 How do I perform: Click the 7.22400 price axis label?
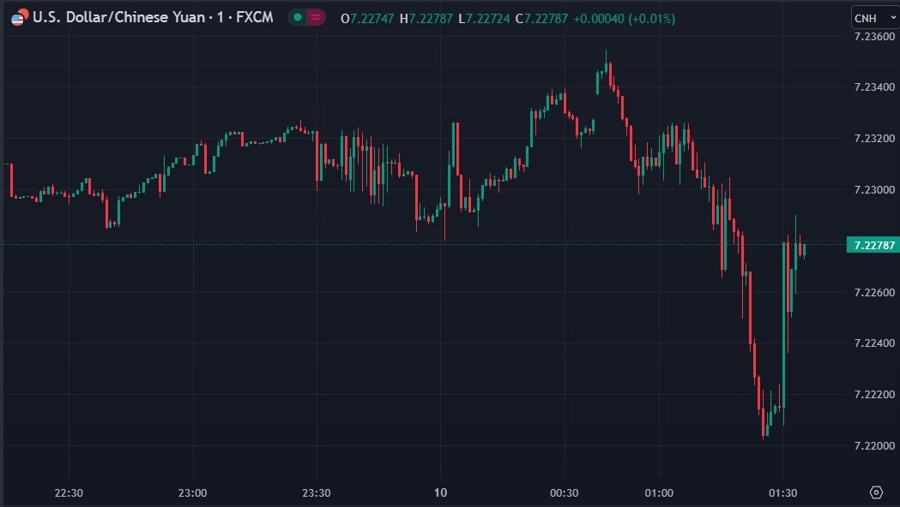tap(874, 343)
